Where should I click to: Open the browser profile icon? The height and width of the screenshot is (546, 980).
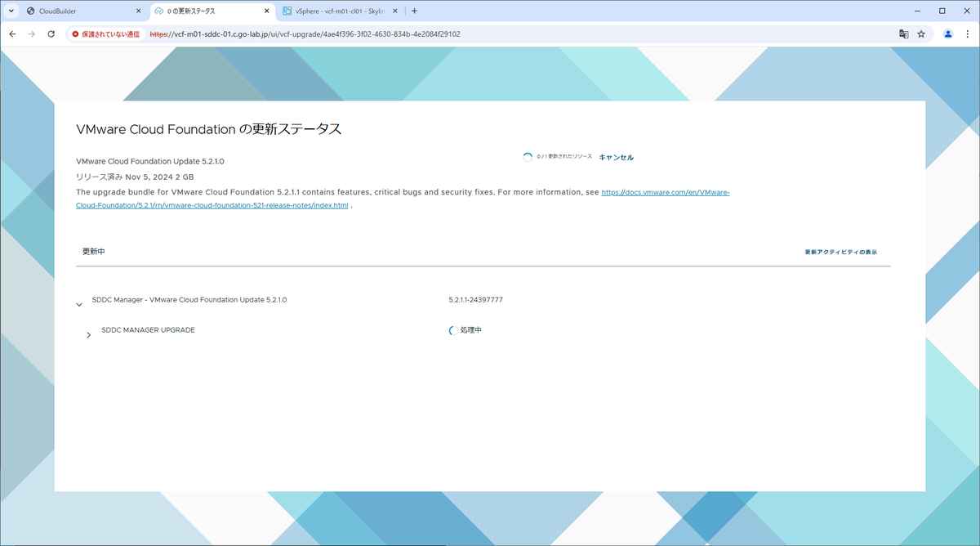(948, 34)
